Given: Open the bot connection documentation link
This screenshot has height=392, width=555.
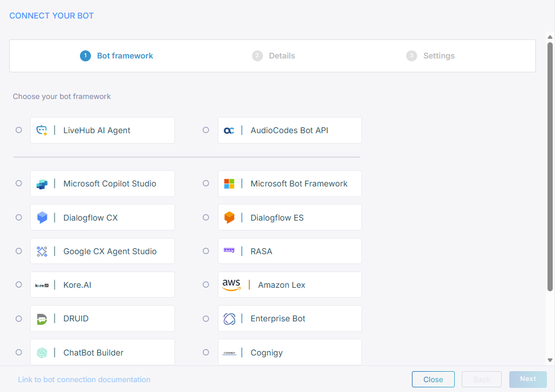Looking at the screenshot, I should 84,380.
